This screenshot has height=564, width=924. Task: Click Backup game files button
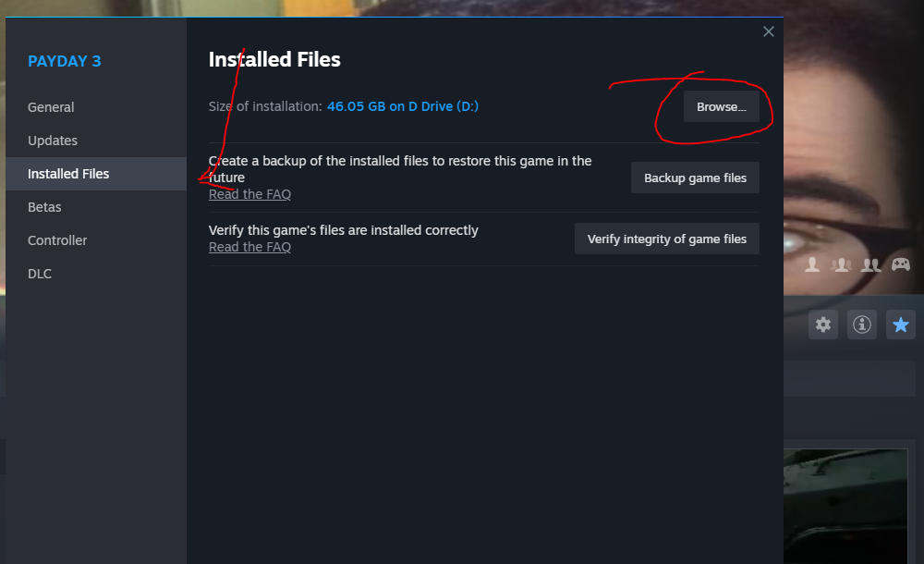pos(695,178)
